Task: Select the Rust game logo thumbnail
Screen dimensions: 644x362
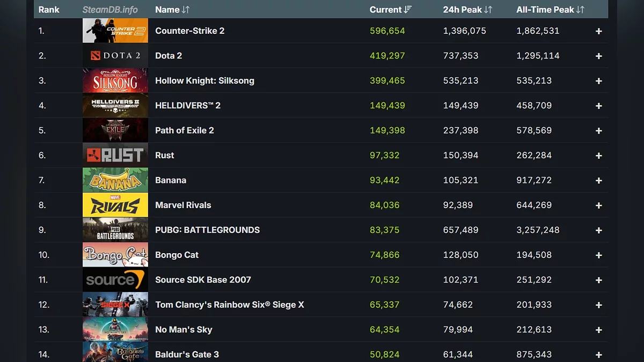Action: point(115,156)
